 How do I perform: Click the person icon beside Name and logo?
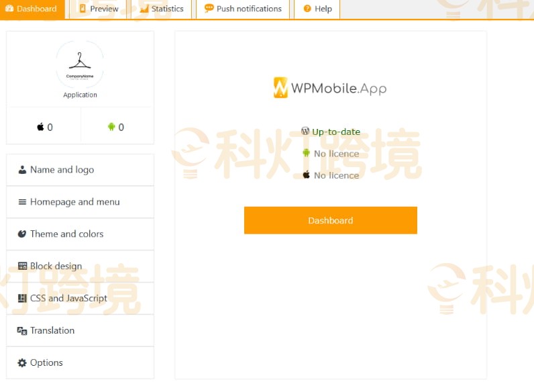click(x=22, y=170)
